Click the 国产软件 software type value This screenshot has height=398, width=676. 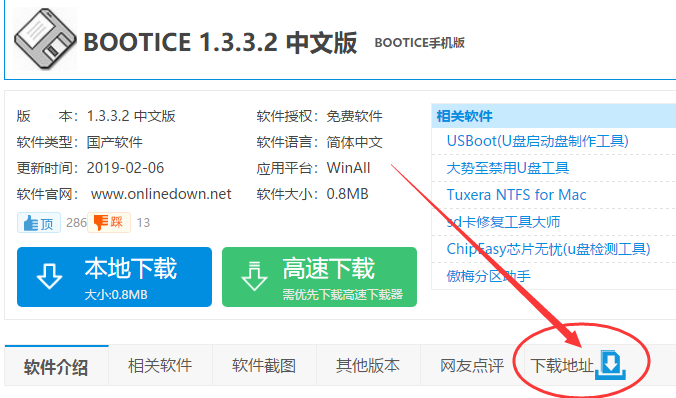pos(115,142)
